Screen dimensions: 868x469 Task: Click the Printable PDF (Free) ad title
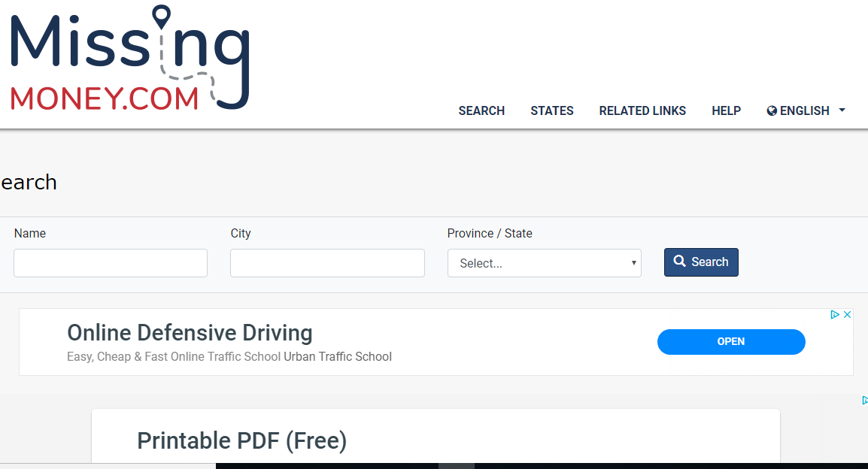(241, 440)
